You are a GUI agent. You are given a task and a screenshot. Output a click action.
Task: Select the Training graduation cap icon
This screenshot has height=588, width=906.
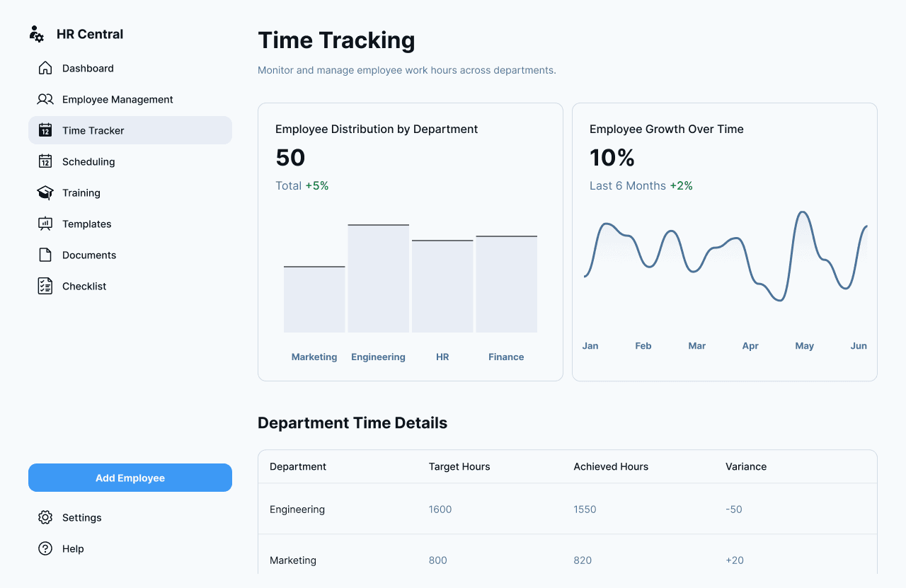coord(45,192)
